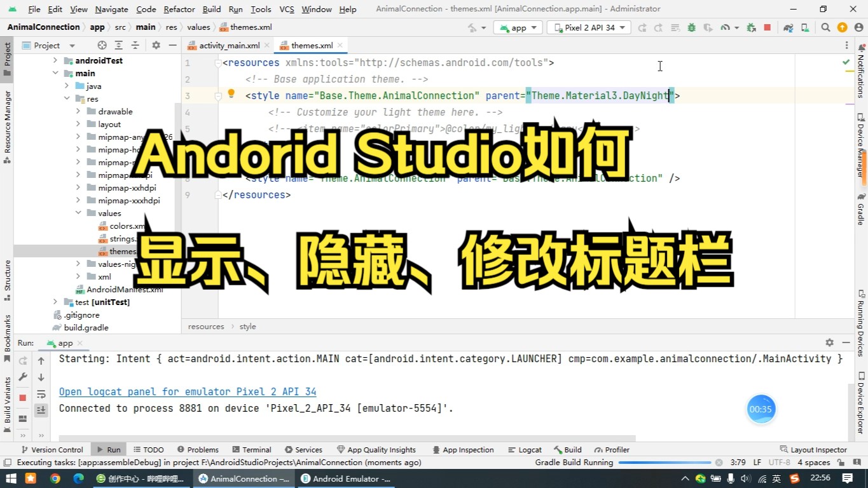Open the Build menu
868x488 pixels.
pyautogui.click(x=212, y=9)
